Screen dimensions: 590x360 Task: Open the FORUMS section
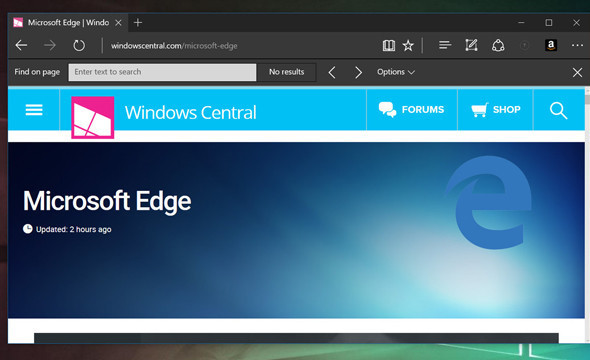point(411,109)
